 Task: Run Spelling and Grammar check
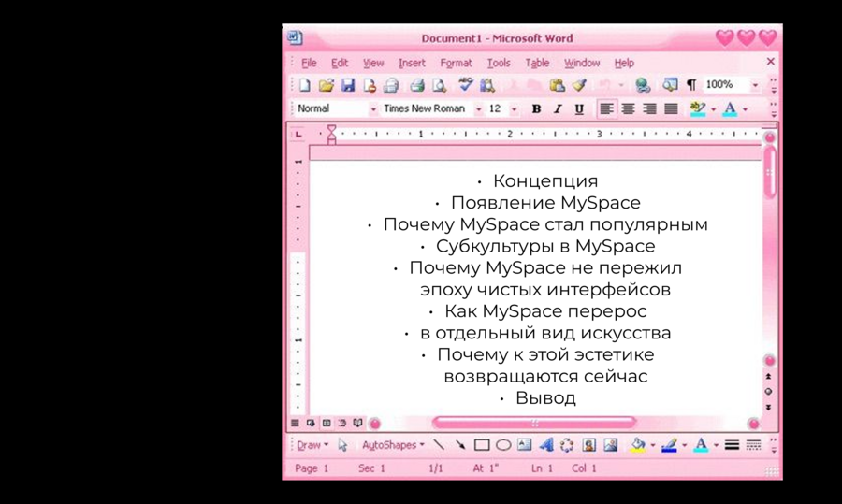click(465, 84)
